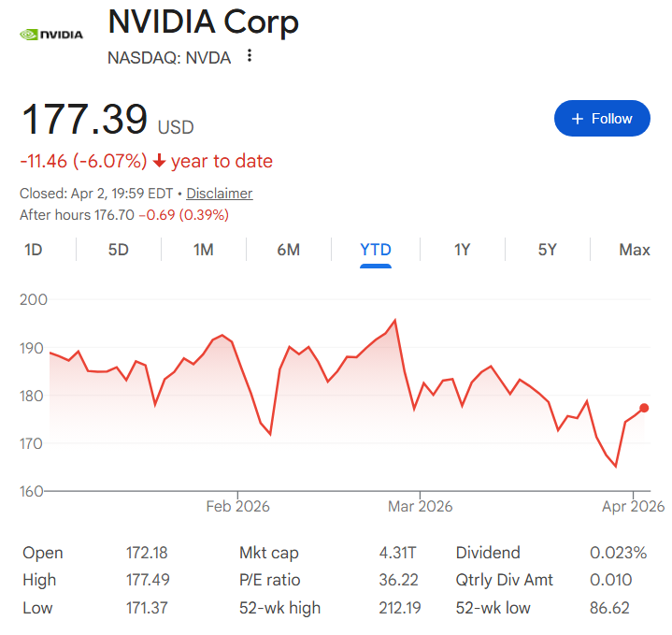Click the red down arrow icon

(x=159, y=162)
